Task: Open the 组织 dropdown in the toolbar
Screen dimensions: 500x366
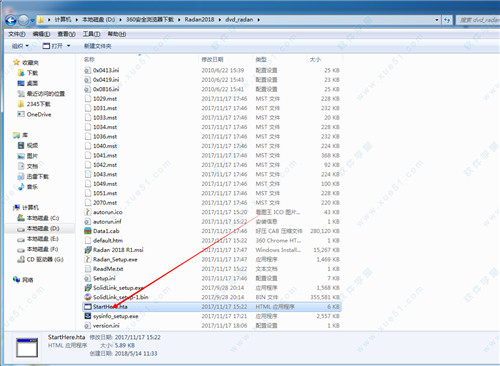Action: tap(20, 46)
